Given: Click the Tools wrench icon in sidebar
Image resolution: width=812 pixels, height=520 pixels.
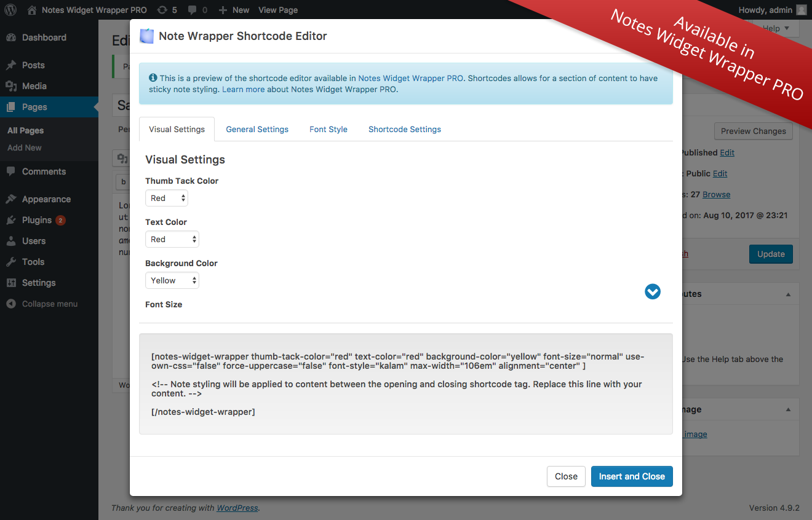Looking at the screenshot, I should 11,262.
